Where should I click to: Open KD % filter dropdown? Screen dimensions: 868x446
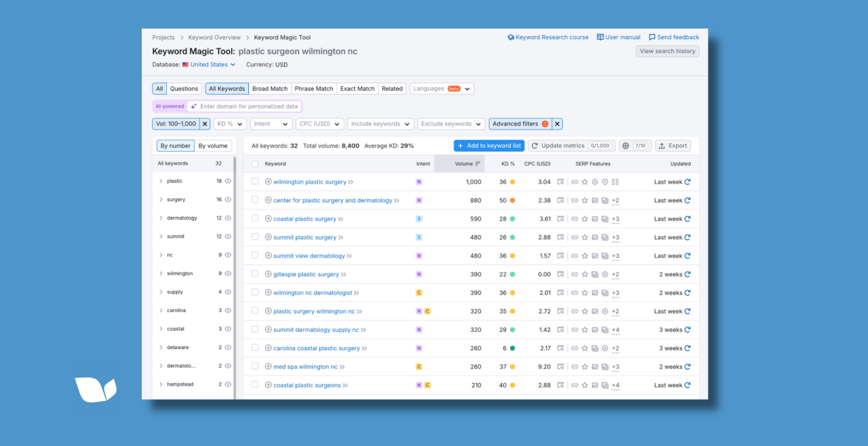click(x=230, y=124)
